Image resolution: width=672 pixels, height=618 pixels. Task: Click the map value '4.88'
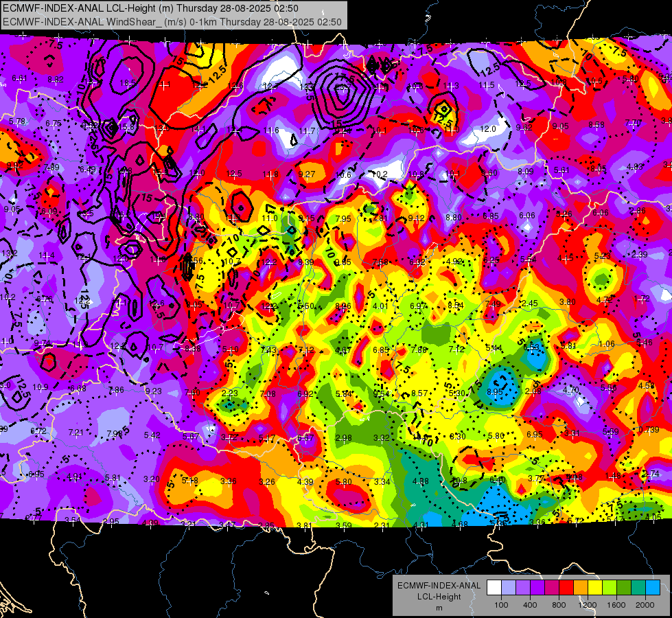click(420, 481)
